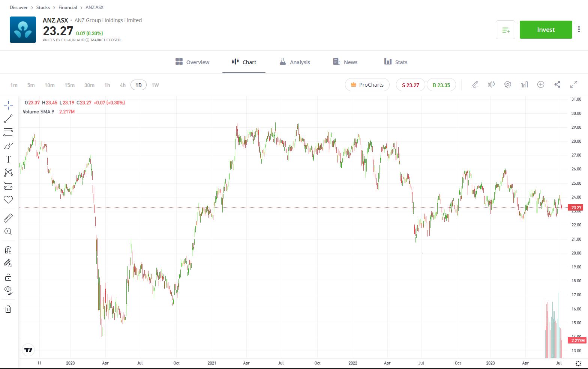Screen dimensions: 588x369
Task: Add ANZ.ASX to watchlist
Action: (x=505, y=30)
